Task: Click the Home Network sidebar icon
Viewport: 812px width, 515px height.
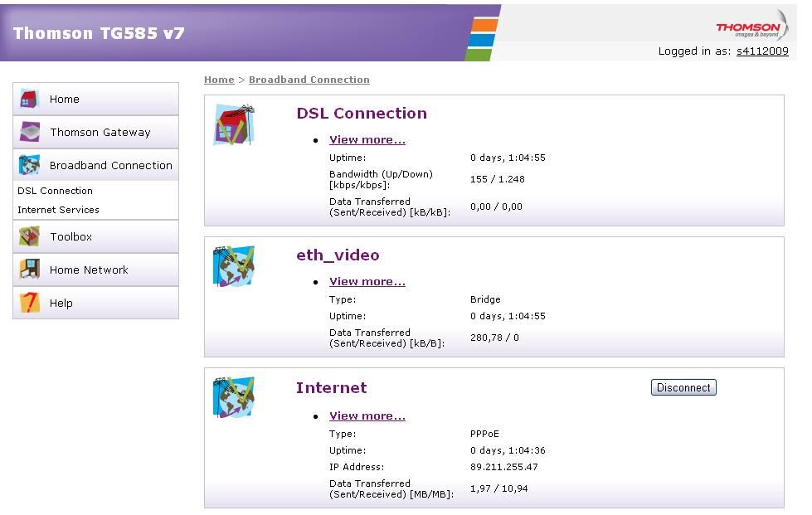Action: coord(30,270)
